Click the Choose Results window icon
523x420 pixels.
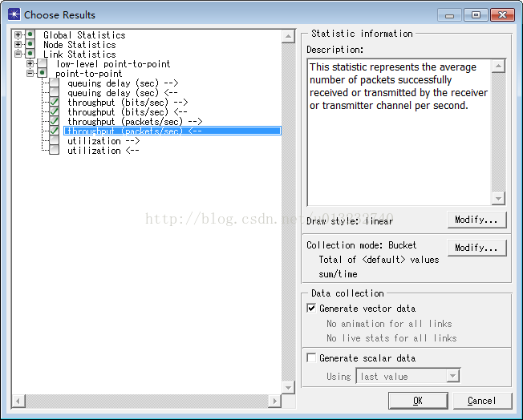[14, 14]
